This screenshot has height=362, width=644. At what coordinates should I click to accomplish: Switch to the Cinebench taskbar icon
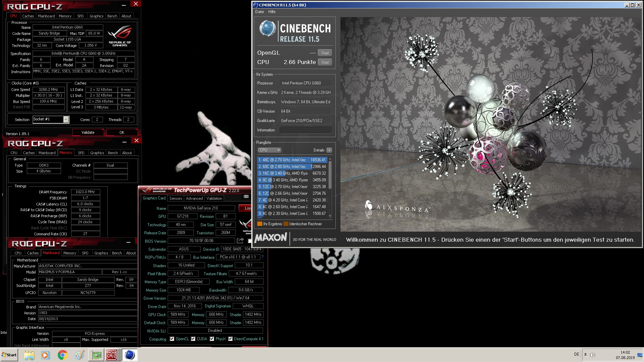pos(129,355)
